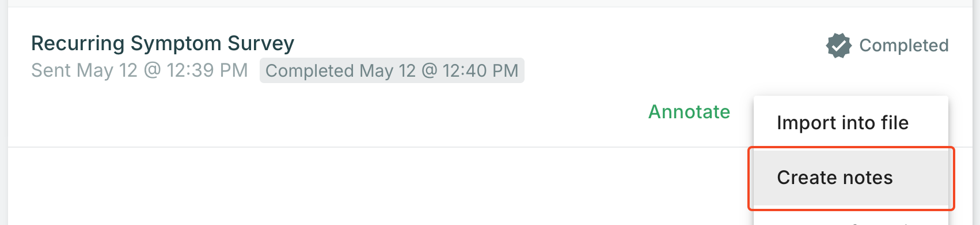The image size is (980, 225).
Task: Click the survey name heading
Action: point(162,43)
